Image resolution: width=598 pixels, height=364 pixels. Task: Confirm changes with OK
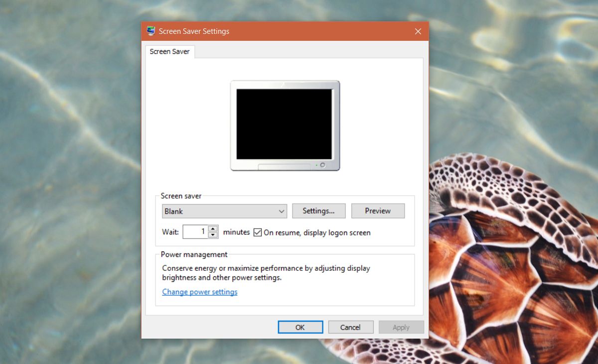coord(300,327)
